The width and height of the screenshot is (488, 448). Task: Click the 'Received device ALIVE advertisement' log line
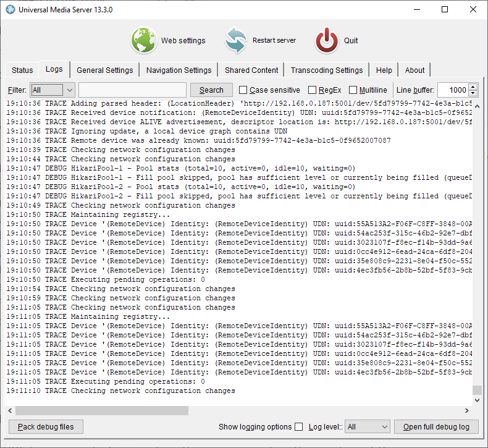click(x=239, y=122)
